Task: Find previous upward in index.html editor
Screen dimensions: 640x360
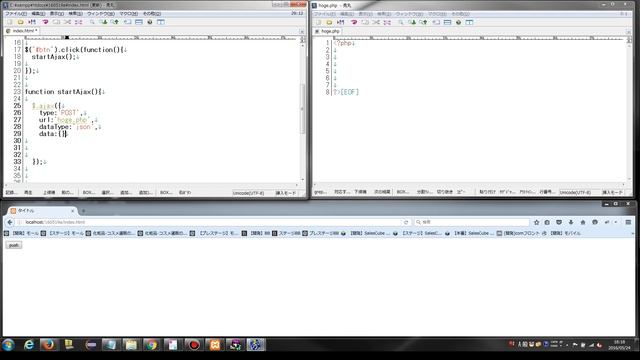Action: 115,22
